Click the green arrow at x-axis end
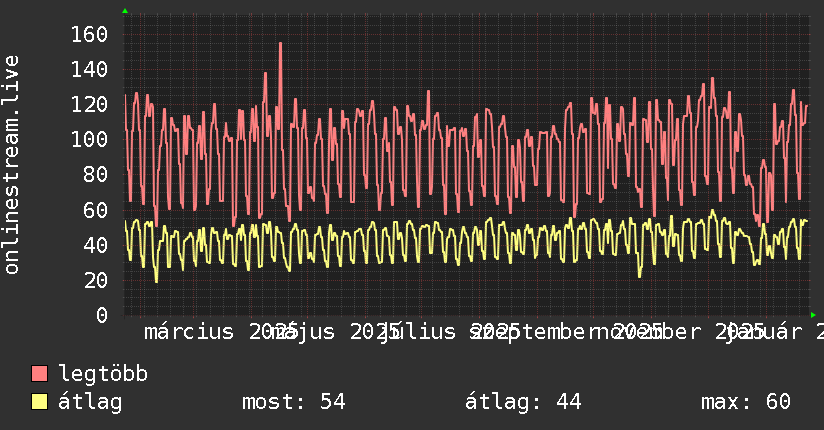824x430 pixels. point(813,315)
